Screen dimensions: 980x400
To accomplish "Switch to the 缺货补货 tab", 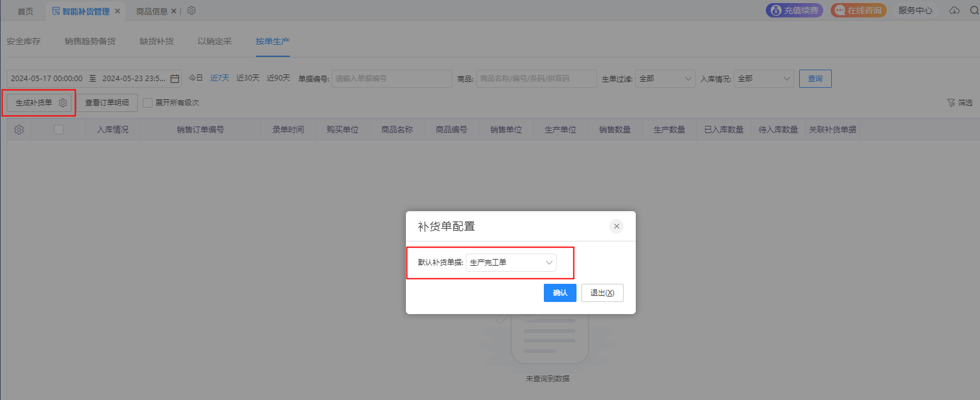I will click(x=157, y=41).
